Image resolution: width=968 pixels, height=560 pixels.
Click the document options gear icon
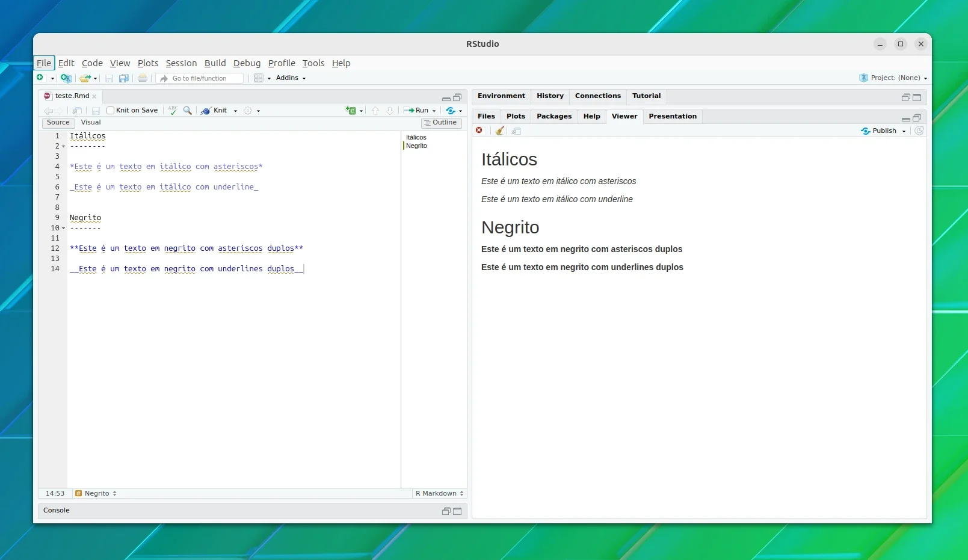(248, 111)
